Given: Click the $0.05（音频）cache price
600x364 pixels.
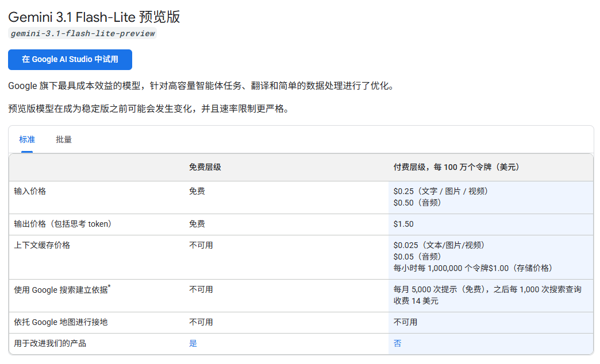Looking at the screenshot, I should (417, 257).
